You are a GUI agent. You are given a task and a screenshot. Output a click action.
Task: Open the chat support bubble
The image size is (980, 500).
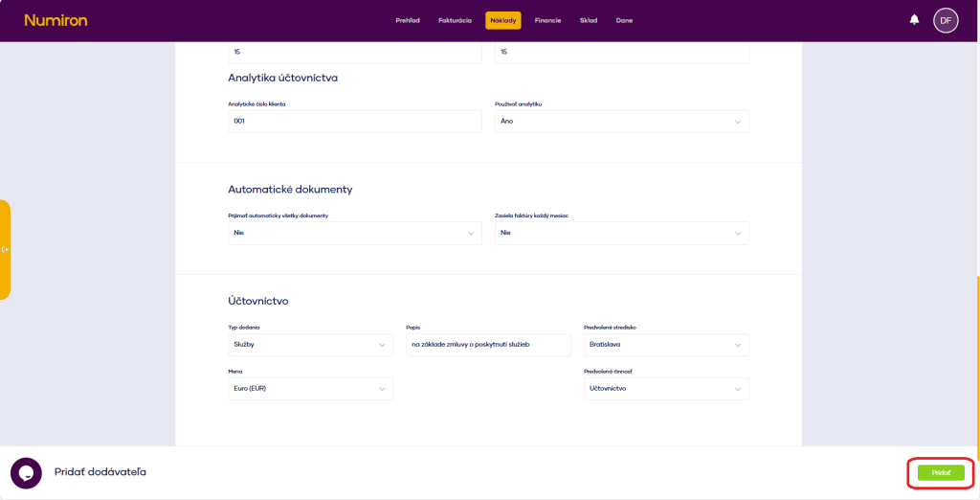(26, 473)
